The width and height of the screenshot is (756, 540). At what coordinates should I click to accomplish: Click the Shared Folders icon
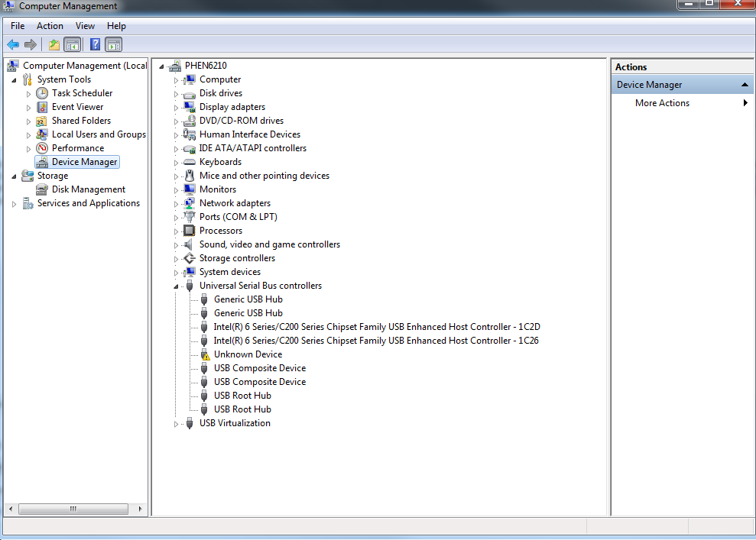click(x=42, y=121)
